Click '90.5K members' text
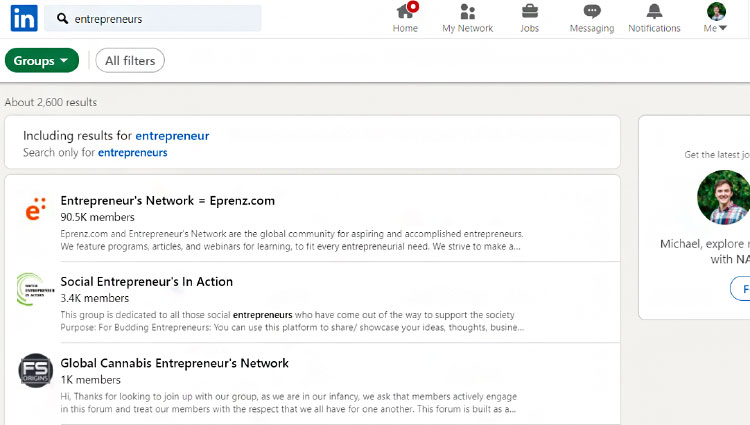 pyautogui.click(x=98, y=217)
